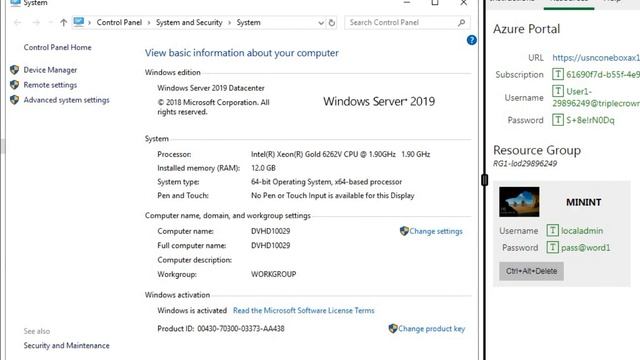Click the resource group RG1-lod29896249 text
The width and height of the screenshot is (640, 360).
click(525, 164)
